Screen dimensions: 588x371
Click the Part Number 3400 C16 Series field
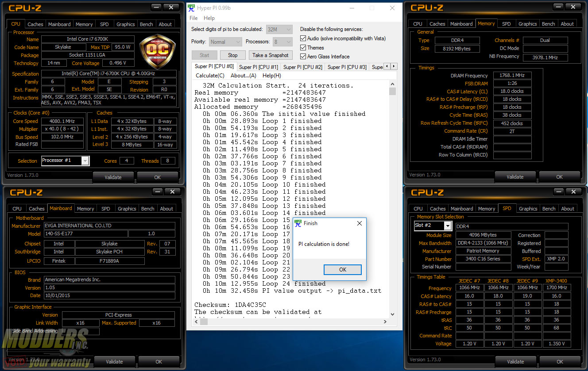[x=483, y=259]
